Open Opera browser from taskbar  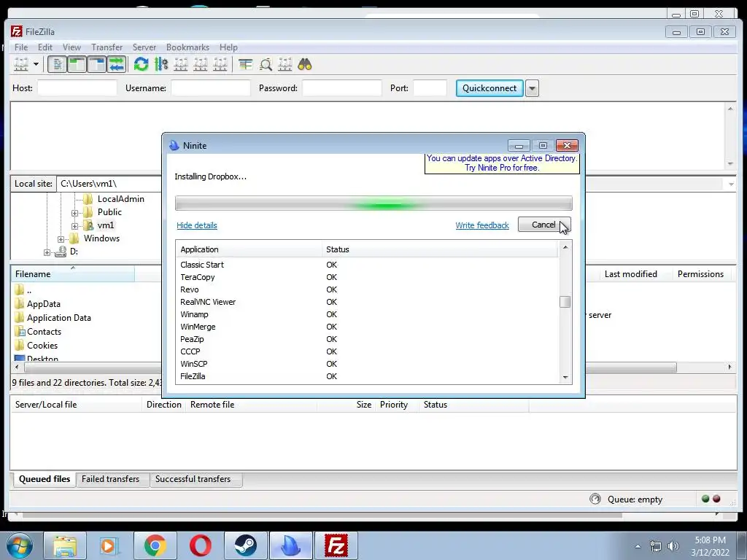[x=201, y=545]
